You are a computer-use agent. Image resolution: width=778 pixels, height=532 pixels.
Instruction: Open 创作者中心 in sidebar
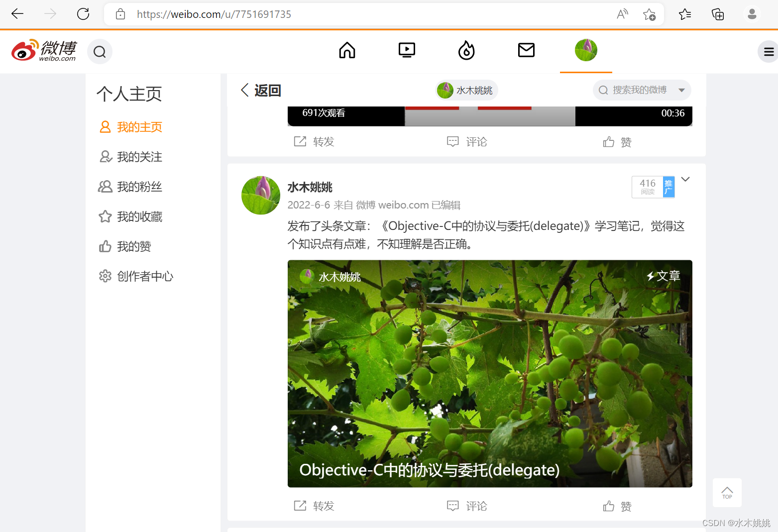tap(136, 276)
